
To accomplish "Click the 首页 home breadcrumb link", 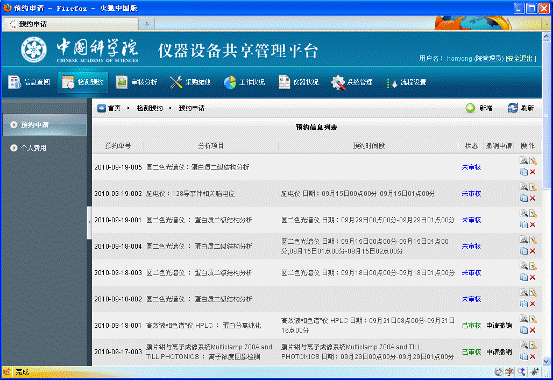I will (x=114, y=108).
